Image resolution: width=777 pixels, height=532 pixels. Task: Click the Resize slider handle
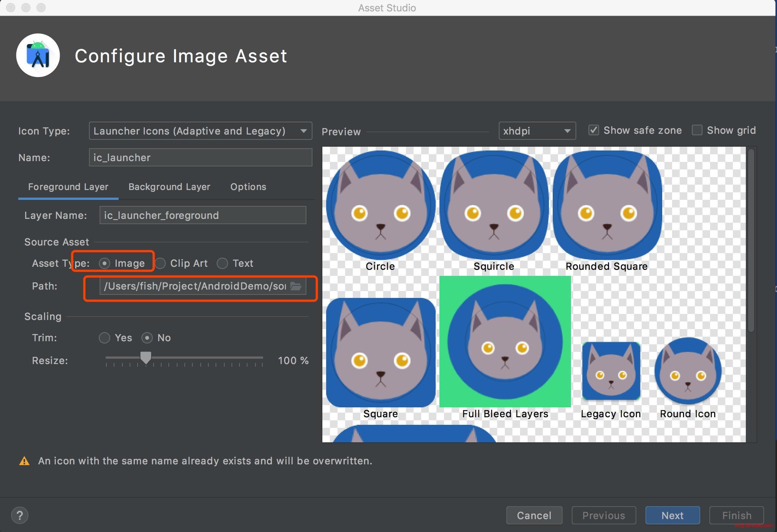coord(146,358)
